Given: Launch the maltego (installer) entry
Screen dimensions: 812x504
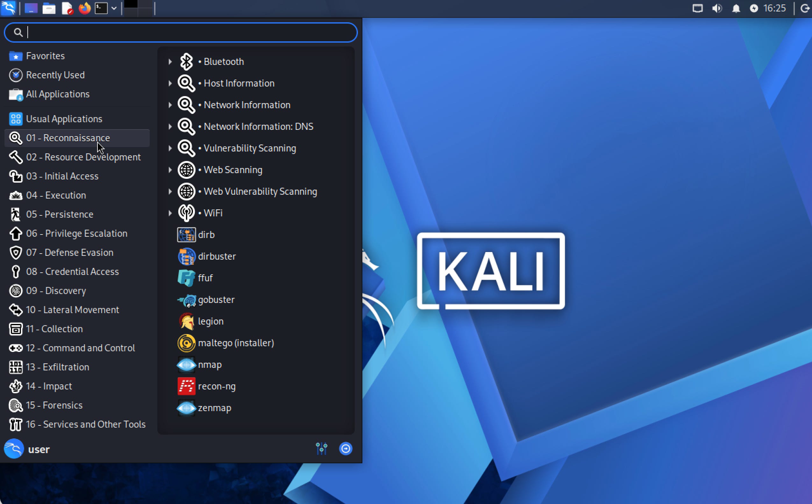Looking at the screenshot, I should click(x=256, y=343).
